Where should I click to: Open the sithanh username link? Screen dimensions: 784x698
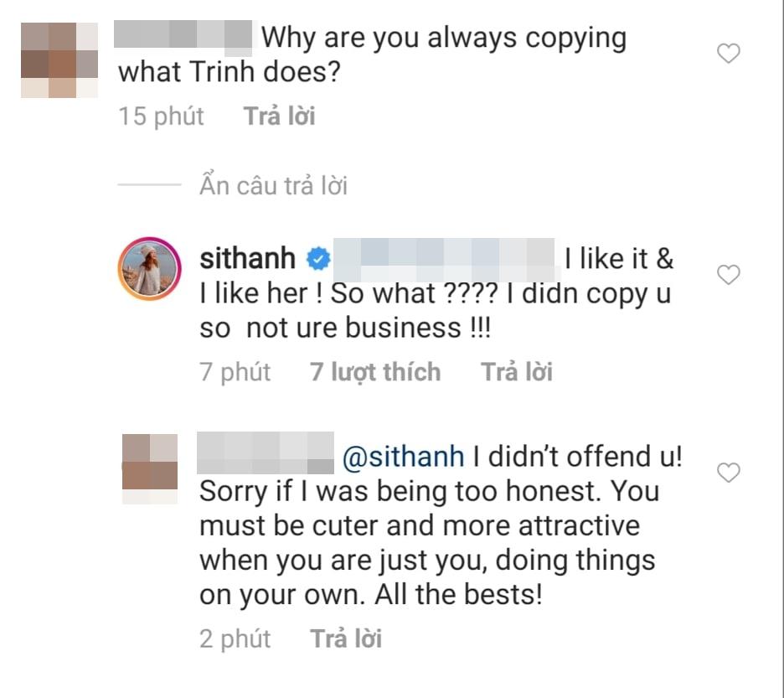click(x=248, y=259)
